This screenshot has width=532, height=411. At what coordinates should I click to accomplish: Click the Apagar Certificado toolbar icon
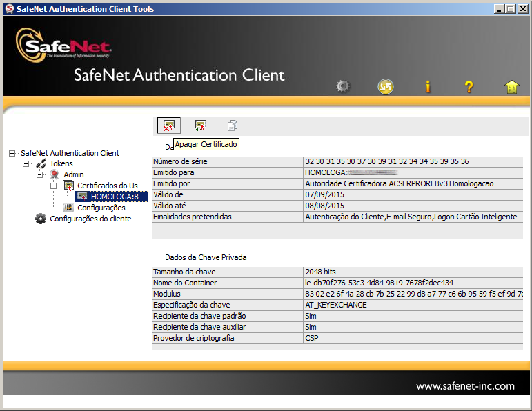(169, 126)
